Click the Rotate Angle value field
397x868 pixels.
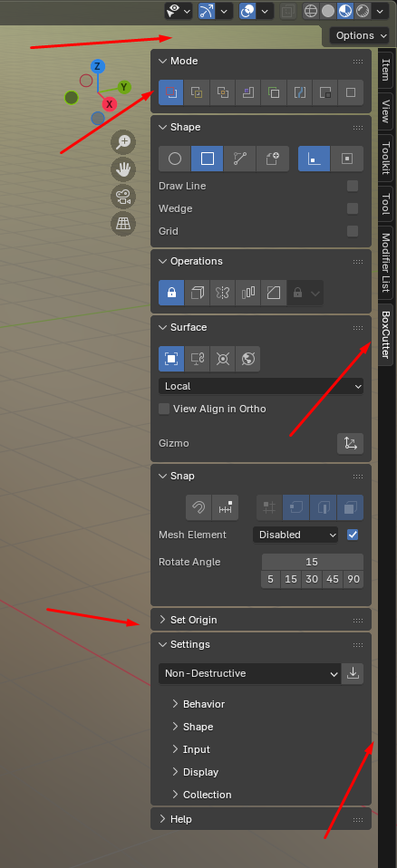313,562
